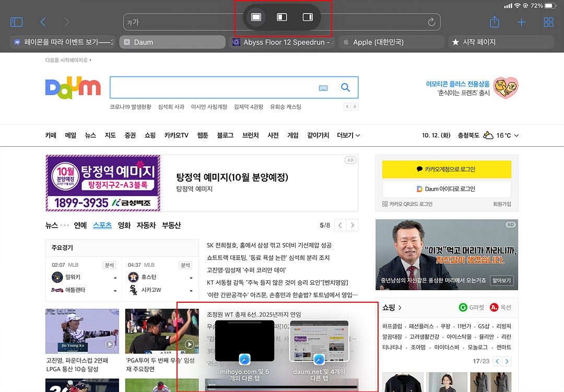Show previous suggested search keywords

(x=347, y=106)
